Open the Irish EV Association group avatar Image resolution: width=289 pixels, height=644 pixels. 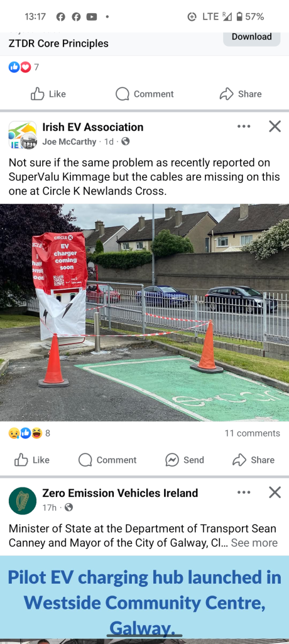22,135
